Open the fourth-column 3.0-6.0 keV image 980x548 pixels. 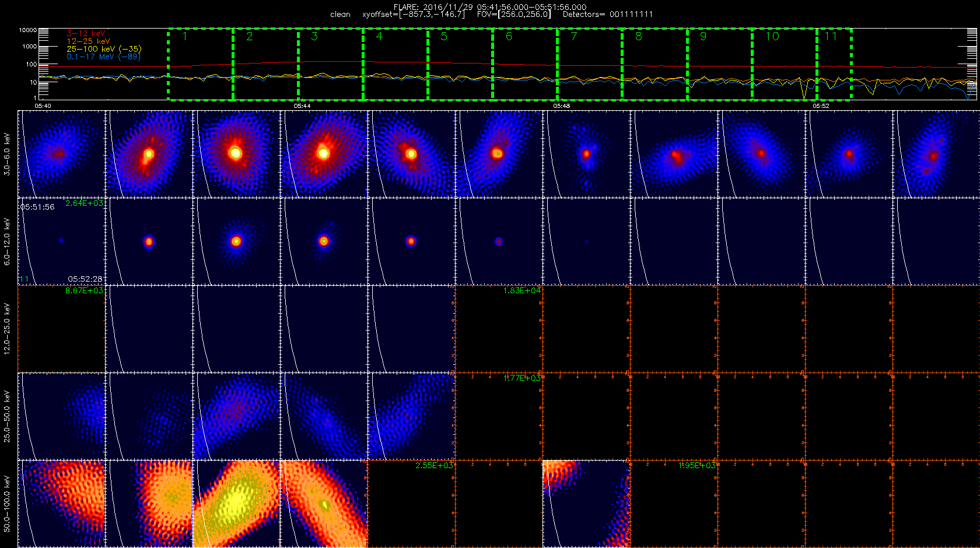324,154
